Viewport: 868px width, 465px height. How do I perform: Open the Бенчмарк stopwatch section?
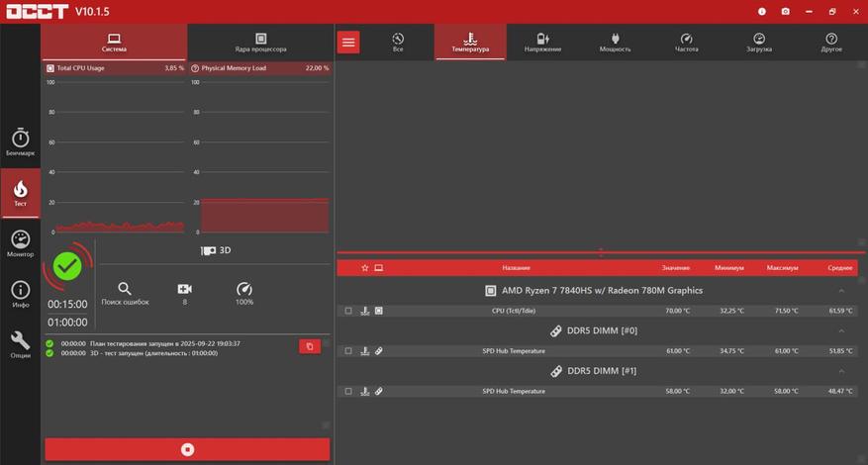point(21,142)
